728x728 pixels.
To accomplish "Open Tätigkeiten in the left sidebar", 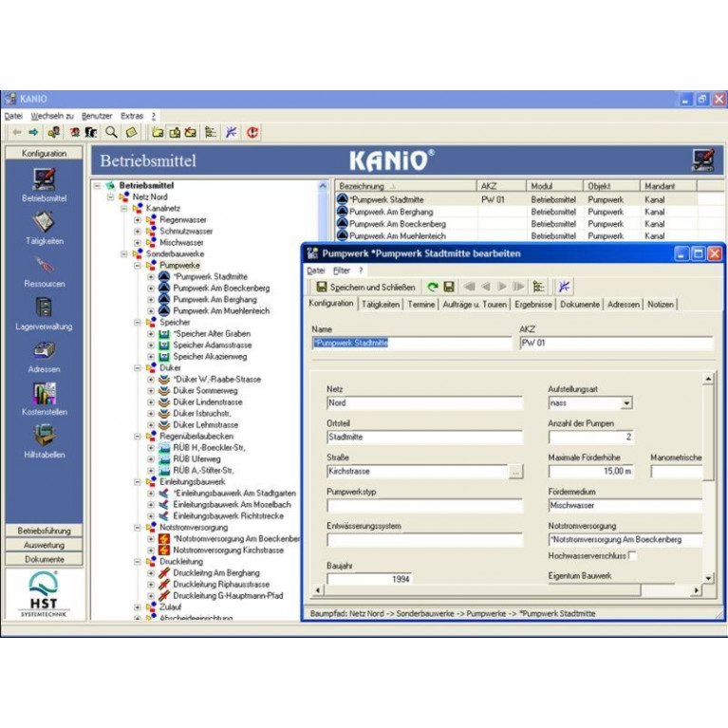I will pyautogui.click(x=44, y=228).
